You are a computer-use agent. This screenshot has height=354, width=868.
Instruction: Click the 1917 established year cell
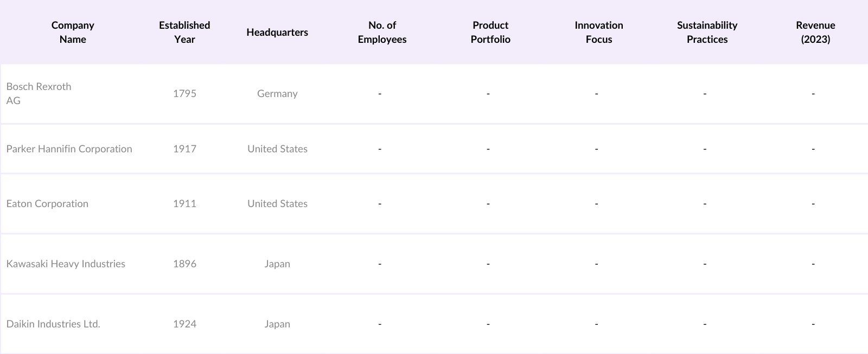(x=184, y=149)
